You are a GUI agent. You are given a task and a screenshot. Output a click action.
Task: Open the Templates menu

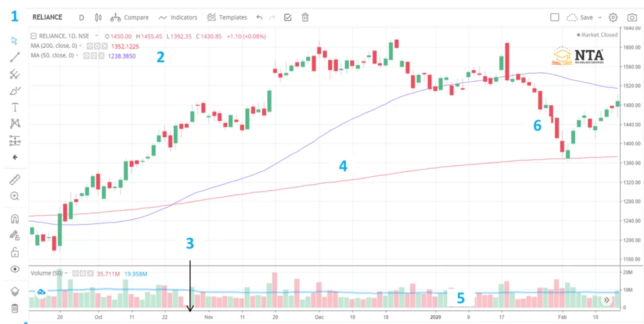click(x=227, y=18)
